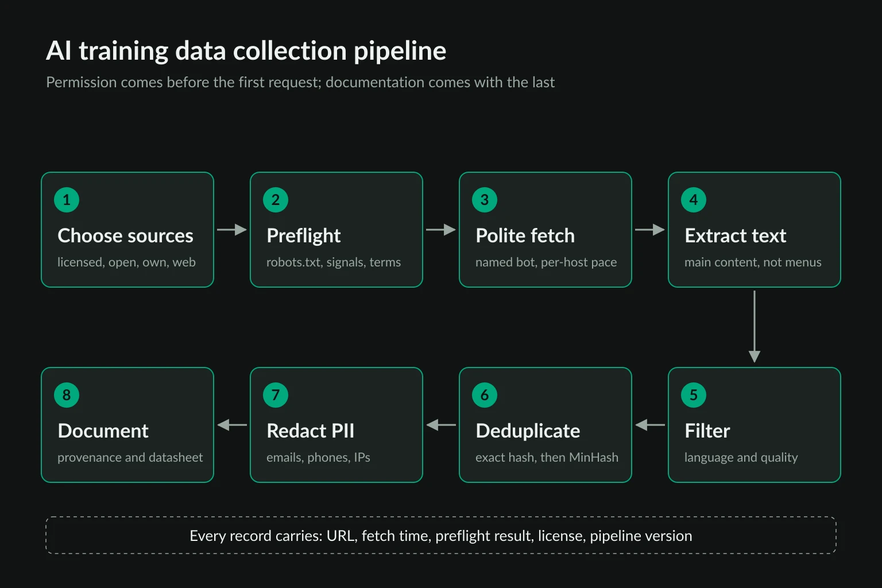Screen dimensions: 882x588
Task: Click the "Choose sources" step heading
Action: 125,235
